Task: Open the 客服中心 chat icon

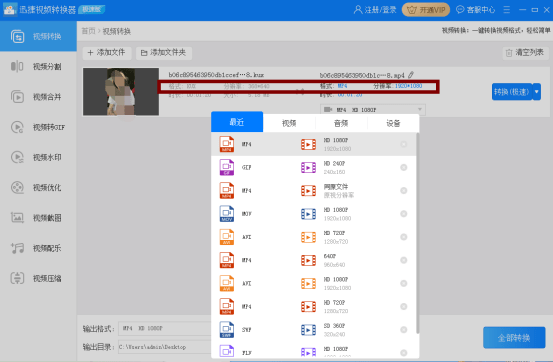Action: 460,10
